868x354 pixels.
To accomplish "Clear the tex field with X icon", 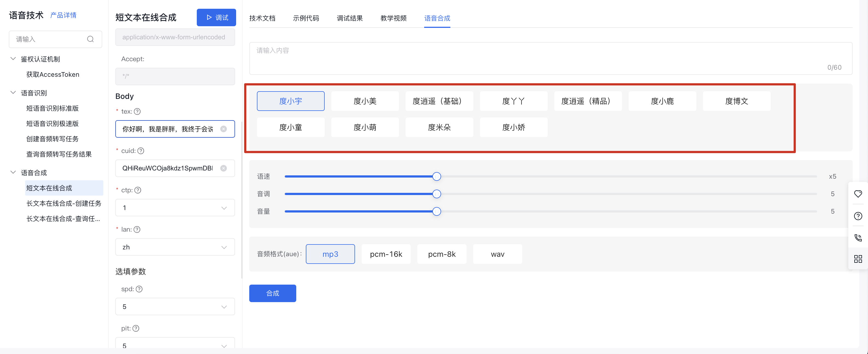I will click(x=223, y=129).
